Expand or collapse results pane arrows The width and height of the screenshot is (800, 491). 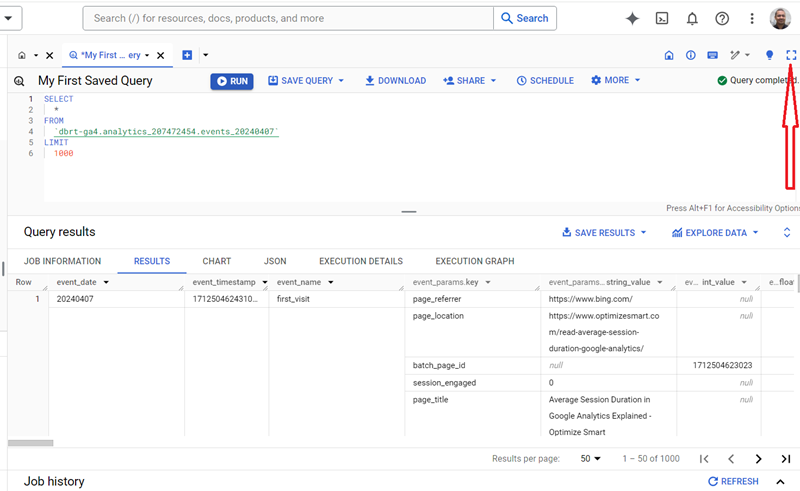(787, 233)
